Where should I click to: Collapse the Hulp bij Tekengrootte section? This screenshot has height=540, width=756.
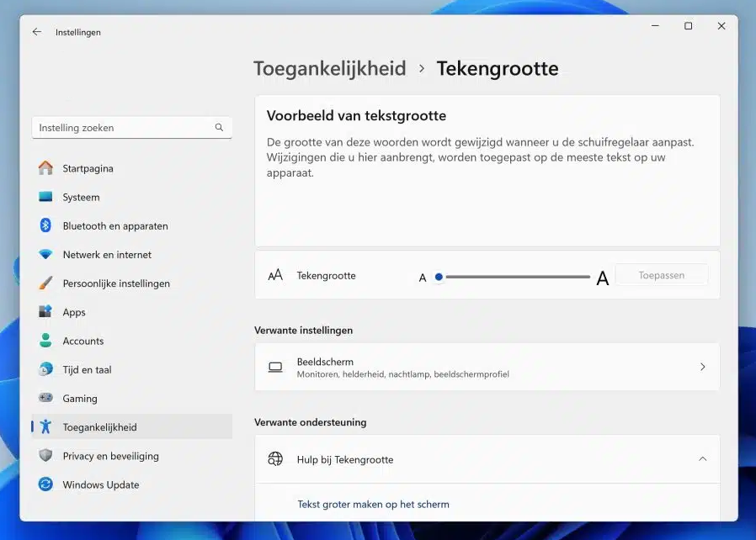click(702, 459)
